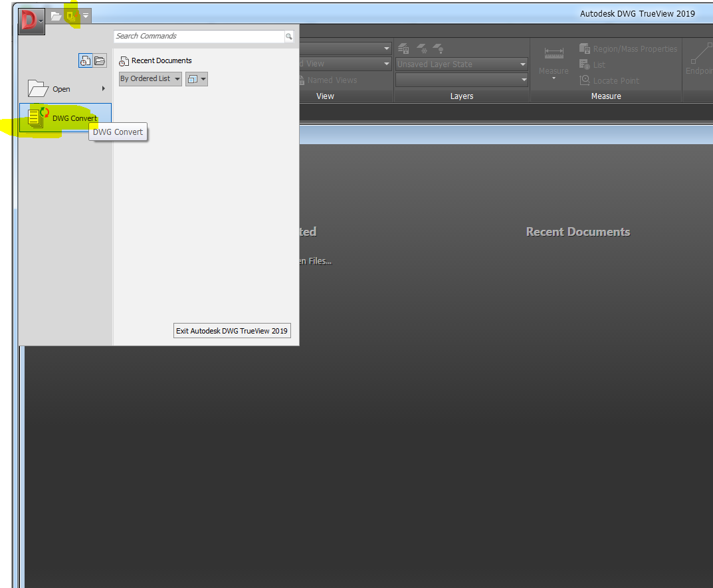Viewport: 713px width, 588px height.
Task: Open the By Ordered List dropdown
Action: point(150,78)
